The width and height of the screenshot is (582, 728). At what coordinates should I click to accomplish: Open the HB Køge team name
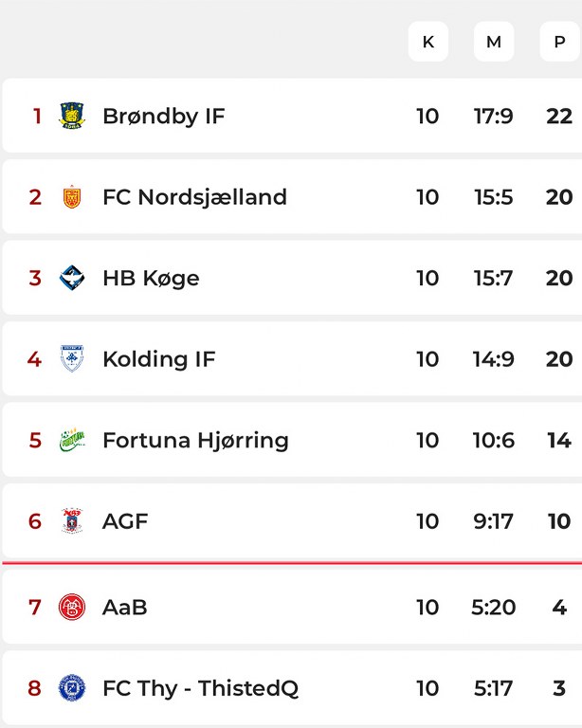coord(151,278)
